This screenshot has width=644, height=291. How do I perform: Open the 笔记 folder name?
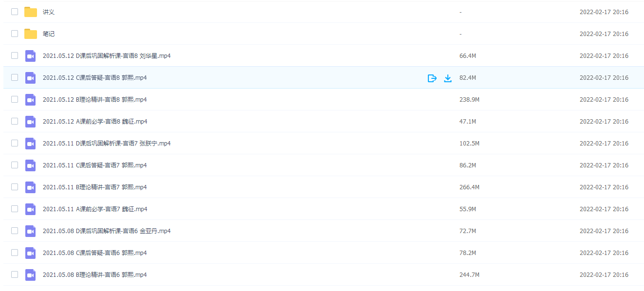click(49, 34)
